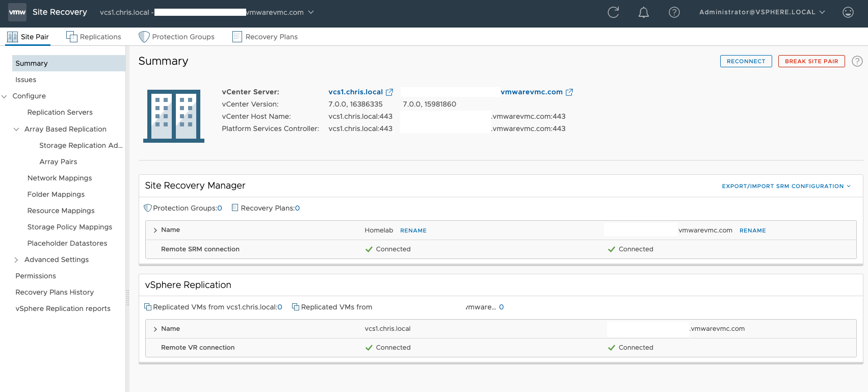868x392 pixels.
Task: Switch to the Replications tab
Action: pyautogui.click(x=94, y=37)
